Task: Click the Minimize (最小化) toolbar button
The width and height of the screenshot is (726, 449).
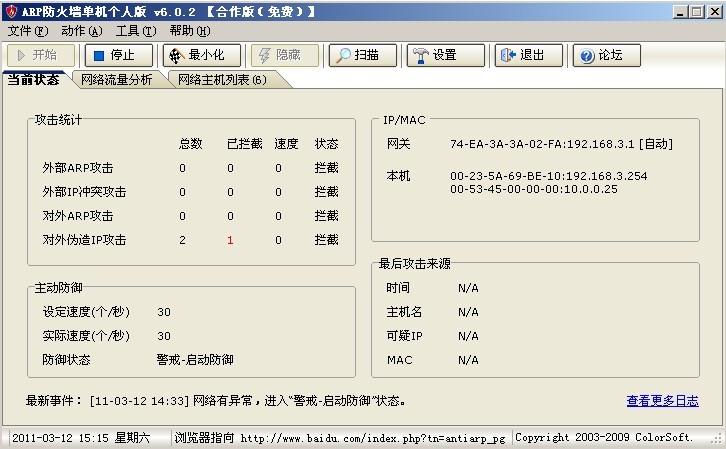Action: [x=202, y=56]
